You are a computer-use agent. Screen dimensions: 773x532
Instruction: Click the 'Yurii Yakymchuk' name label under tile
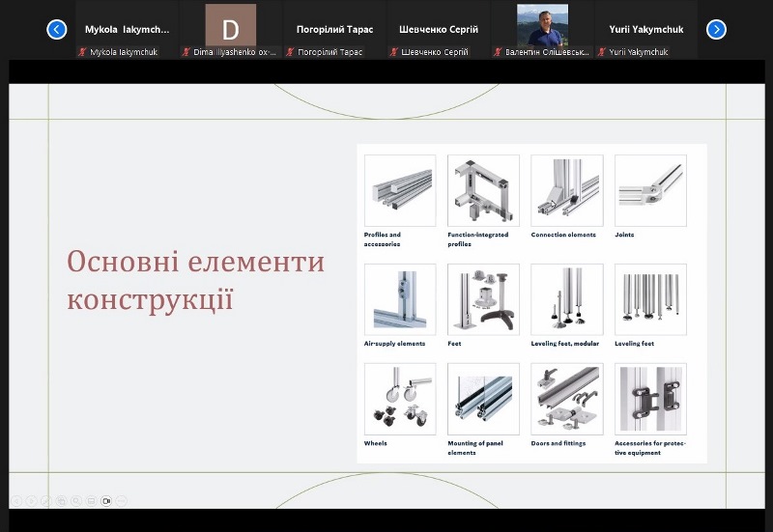tap(639, 52)
